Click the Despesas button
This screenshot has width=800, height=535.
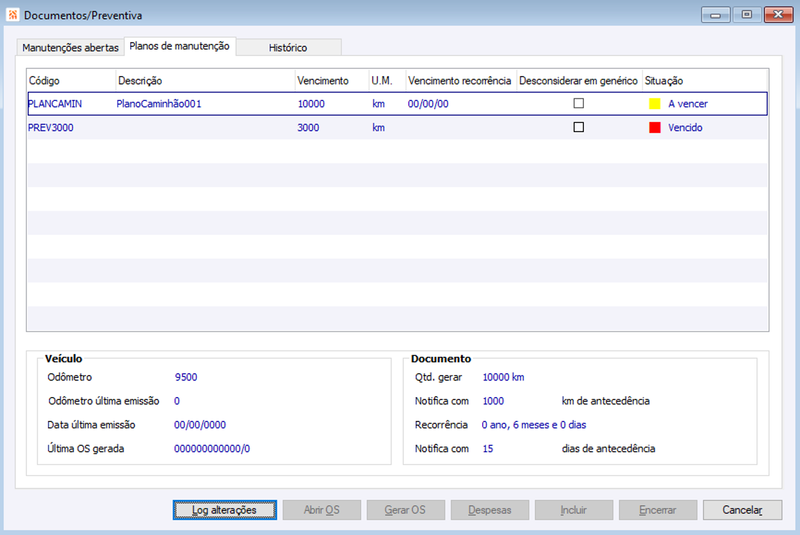point(489,510)
